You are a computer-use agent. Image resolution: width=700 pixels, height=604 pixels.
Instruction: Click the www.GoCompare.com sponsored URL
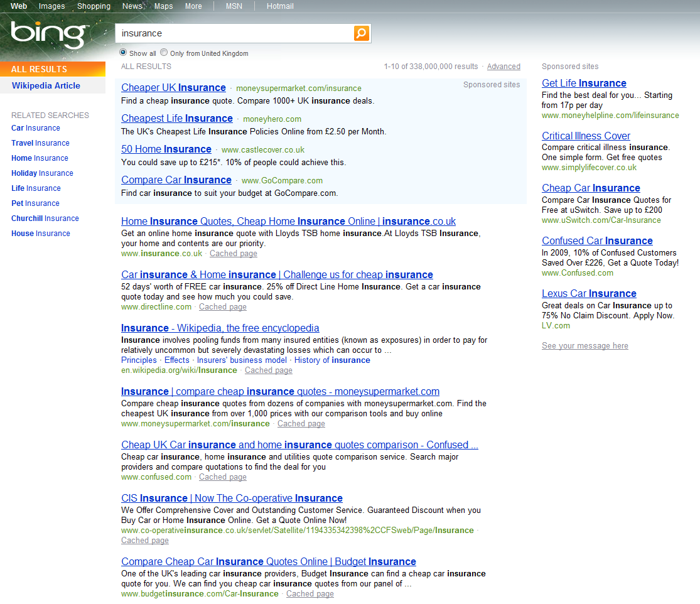[282, 181]
